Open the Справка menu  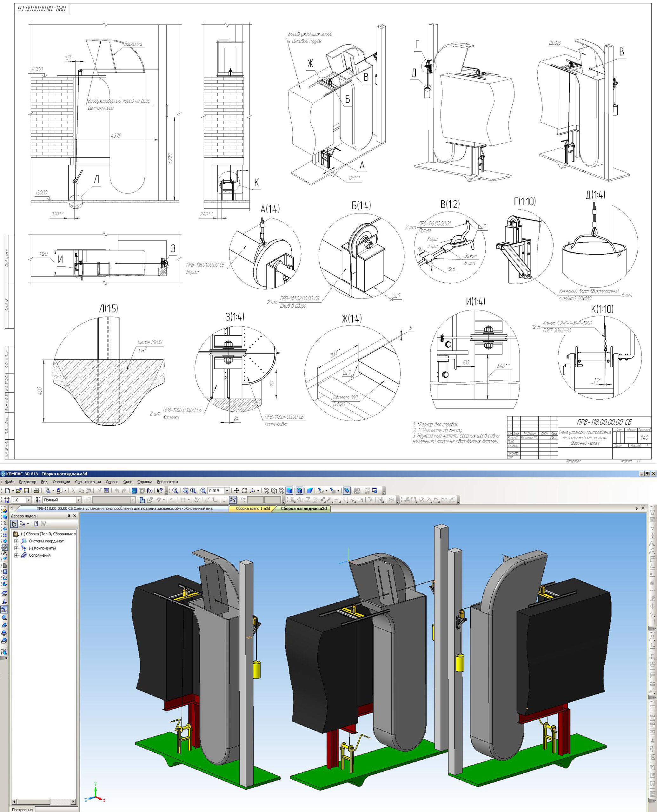(x=144, y=482)
